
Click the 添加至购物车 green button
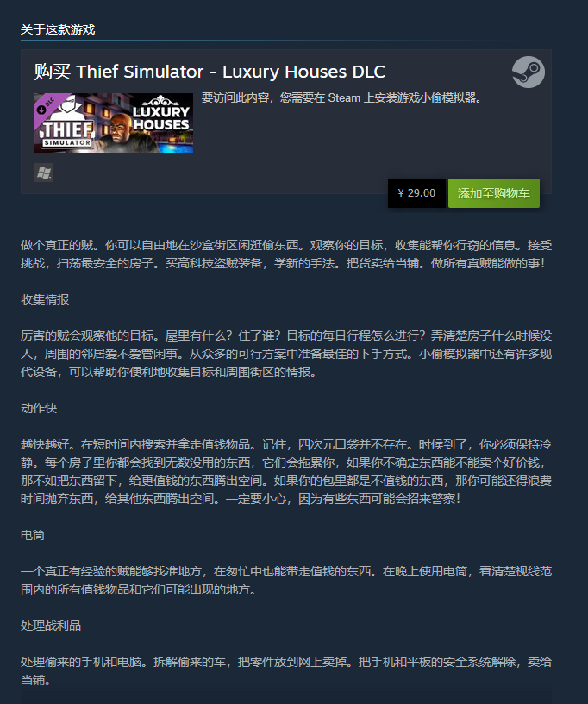(x=494, y=193)
